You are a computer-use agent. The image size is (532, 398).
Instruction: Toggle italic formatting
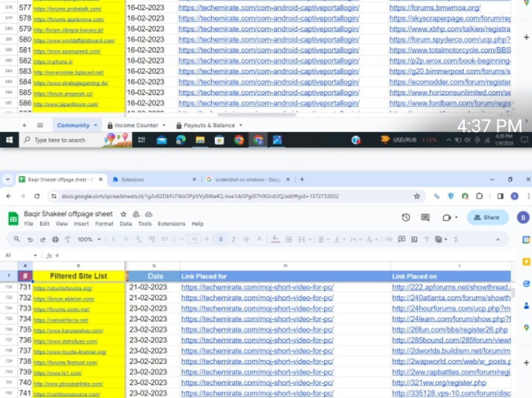(x=234, y=239)
